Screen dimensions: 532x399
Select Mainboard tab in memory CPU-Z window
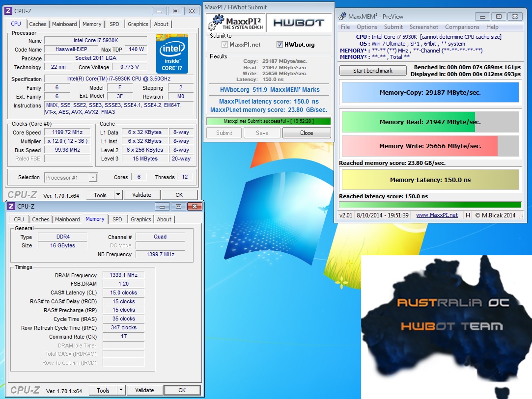[67, 219]
